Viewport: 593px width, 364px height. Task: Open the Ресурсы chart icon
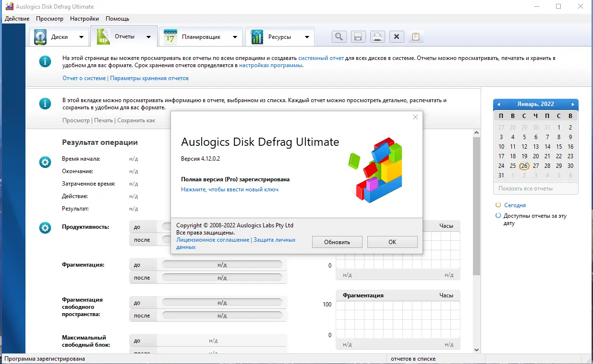[x=259, y=36]
